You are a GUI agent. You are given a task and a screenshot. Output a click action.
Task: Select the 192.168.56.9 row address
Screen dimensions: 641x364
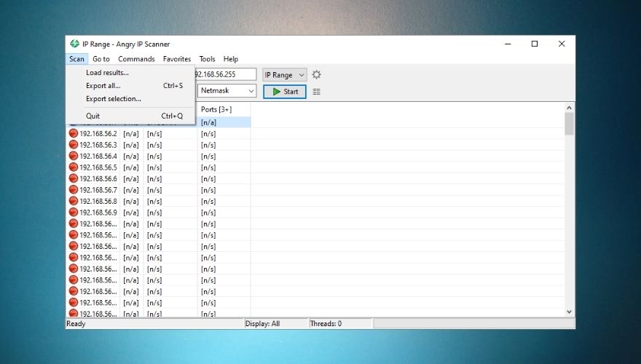pos(98,213)
